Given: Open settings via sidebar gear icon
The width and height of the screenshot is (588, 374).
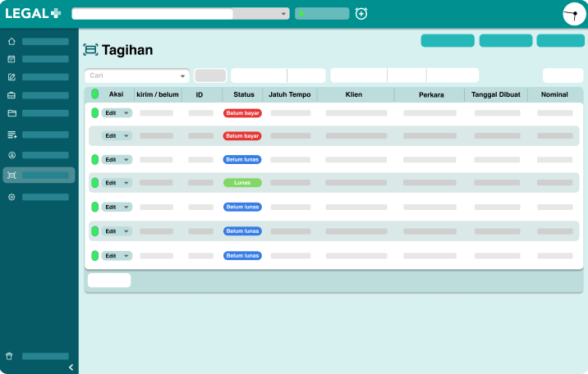Looking at the screenshot, I should pos(11,197).
